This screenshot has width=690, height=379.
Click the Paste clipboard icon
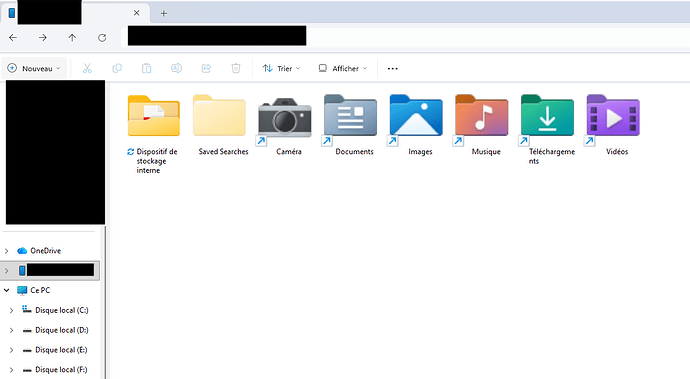(147, 68)
